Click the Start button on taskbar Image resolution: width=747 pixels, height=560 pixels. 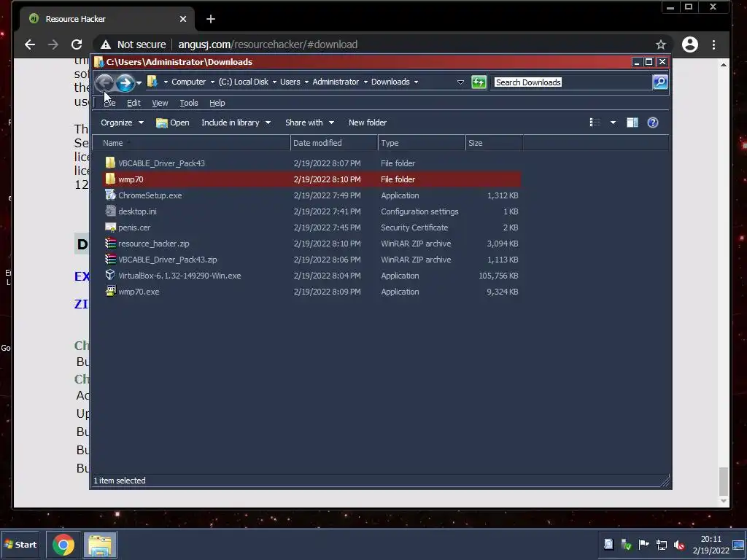(20, 544)
